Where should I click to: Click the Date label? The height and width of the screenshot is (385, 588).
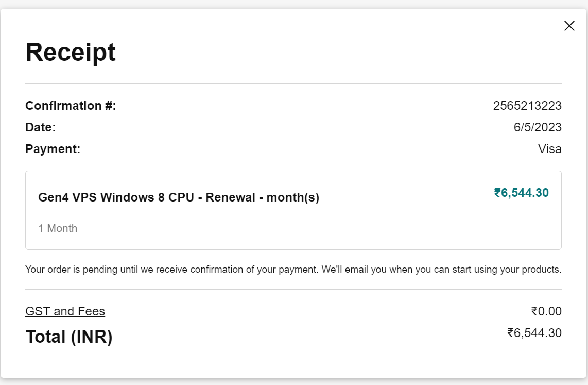[x=40, y=127]
